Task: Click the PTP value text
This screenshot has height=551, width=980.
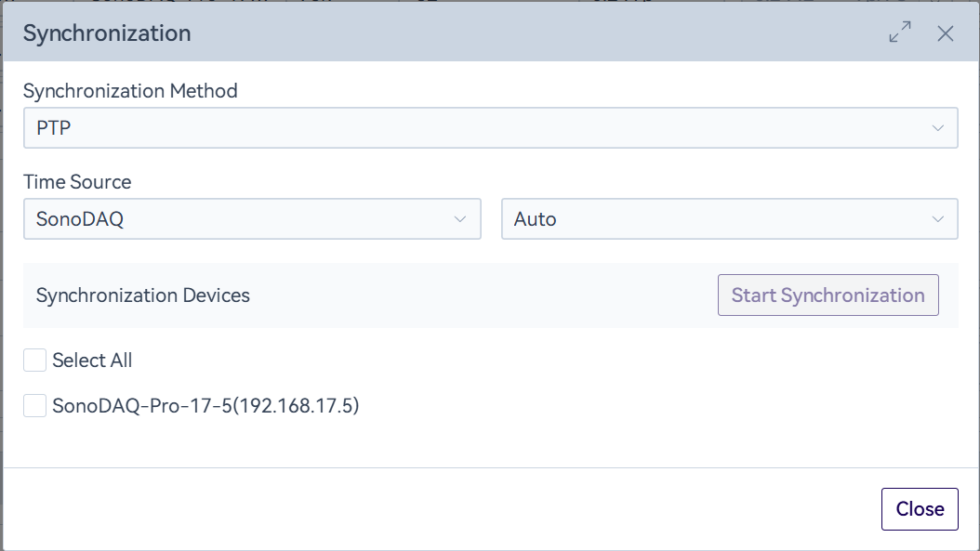Action: tap(54, 128)
